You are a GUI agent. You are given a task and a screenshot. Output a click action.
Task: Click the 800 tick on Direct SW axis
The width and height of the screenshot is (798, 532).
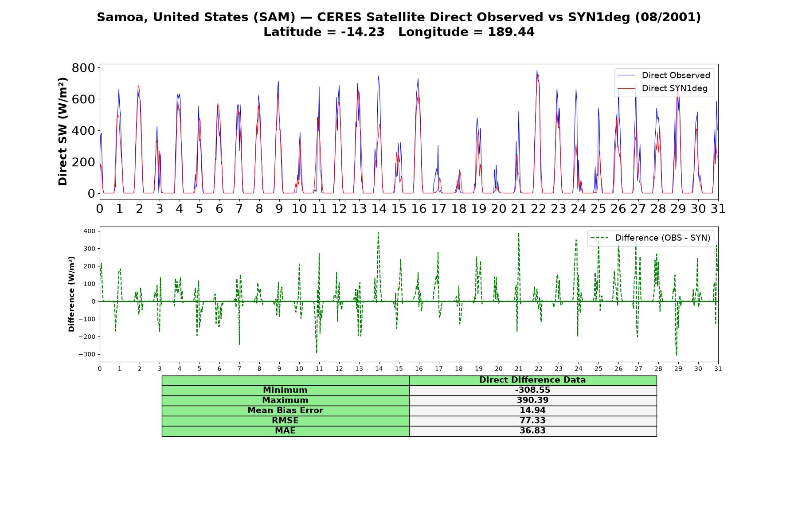coord(83,68)
